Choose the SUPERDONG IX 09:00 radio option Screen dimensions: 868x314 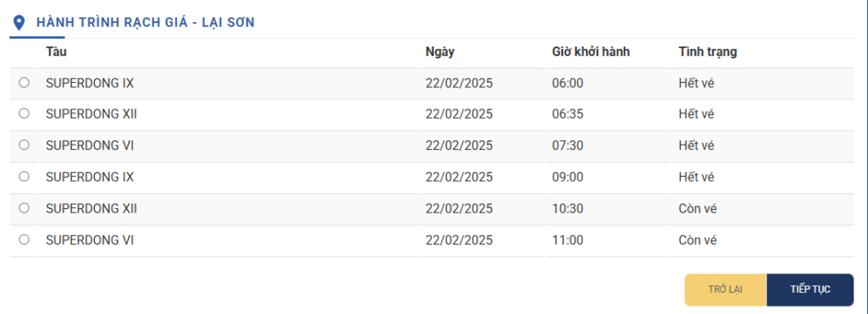click(x=24, y=176)
